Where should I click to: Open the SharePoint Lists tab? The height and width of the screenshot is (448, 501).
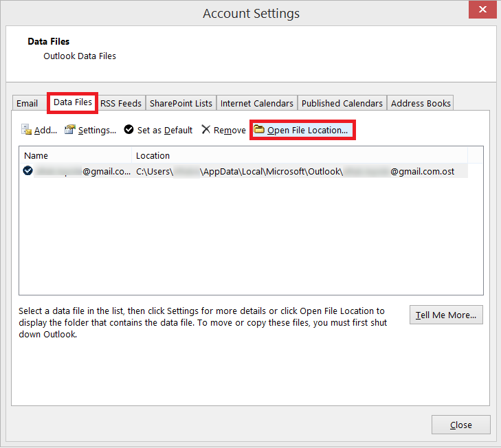(x=181, y=103)
